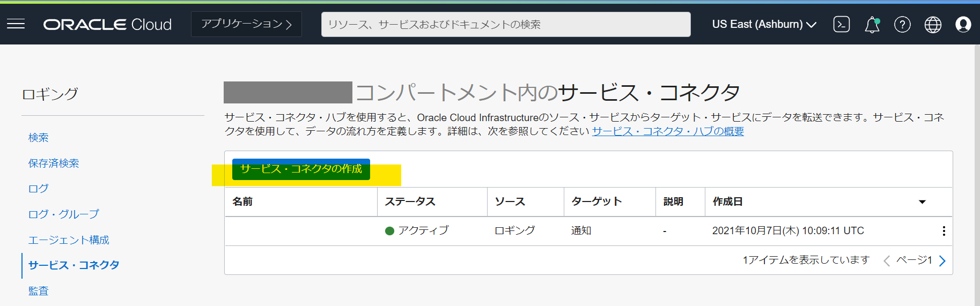980x306 pixels.
Task: Open 保存済検索 in the sidebar
Action: (54, 163)
